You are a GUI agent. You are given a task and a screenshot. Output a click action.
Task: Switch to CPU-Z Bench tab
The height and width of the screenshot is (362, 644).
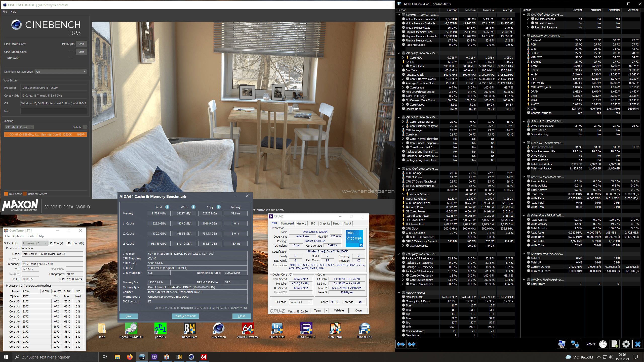pyautogui.click(x=337, y=223)
